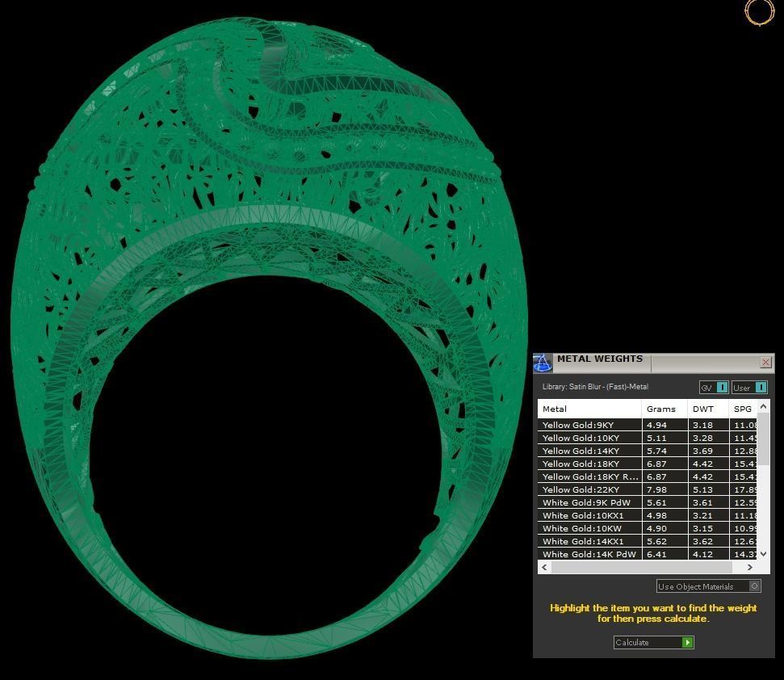Click the Calculate button
This screenshot has width=784, height=680.
653,643
